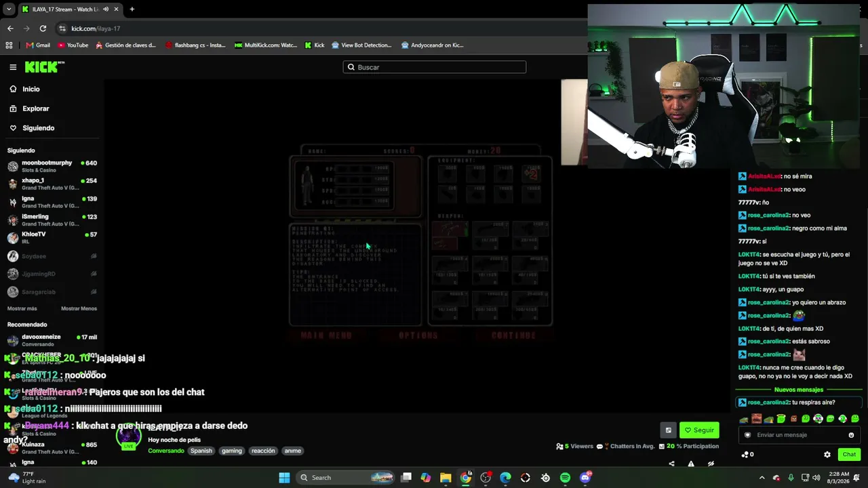868x488 pixels.
Task: Open the Chrome apps grid in bookmarks bar
Action: click(9, 45)
